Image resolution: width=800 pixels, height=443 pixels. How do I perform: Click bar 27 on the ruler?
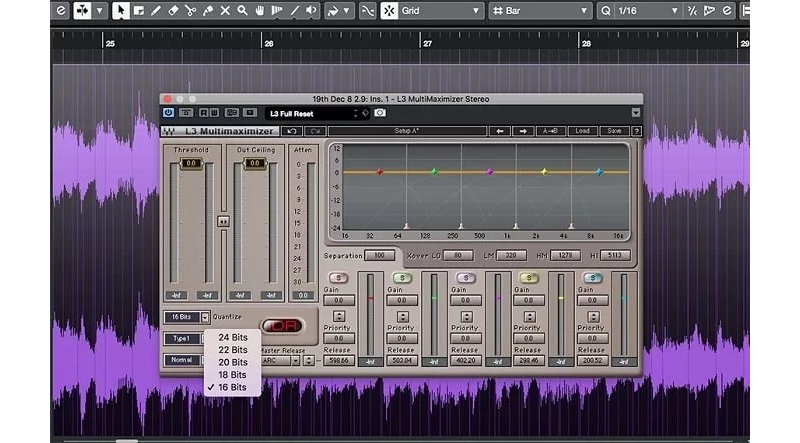(x=427, y=43)
